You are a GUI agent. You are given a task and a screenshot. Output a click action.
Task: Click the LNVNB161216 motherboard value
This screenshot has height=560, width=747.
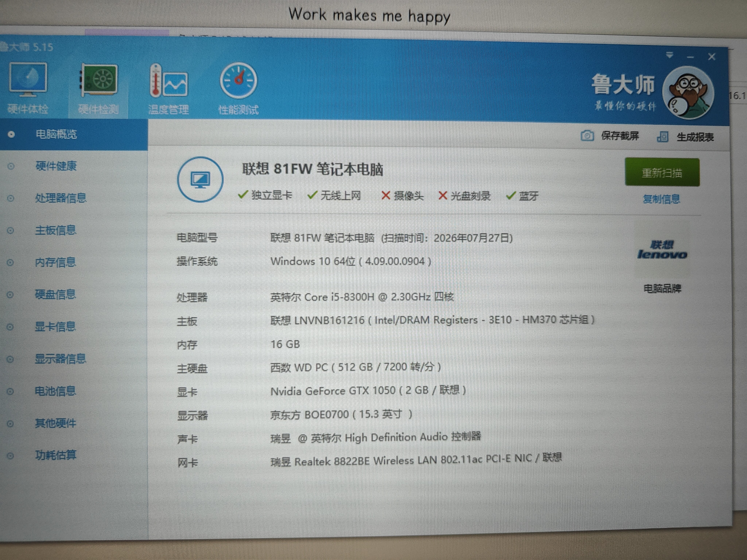[x=433, y=320]
